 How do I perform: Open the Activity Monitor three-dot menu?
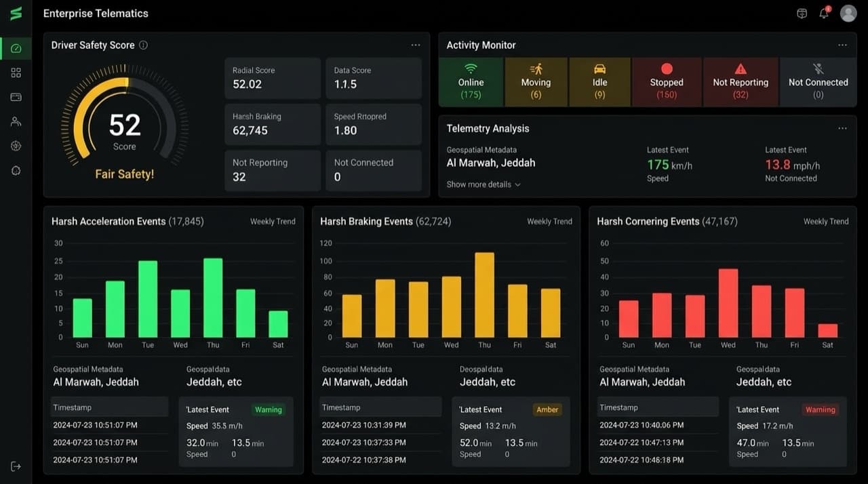pos(842,45)
